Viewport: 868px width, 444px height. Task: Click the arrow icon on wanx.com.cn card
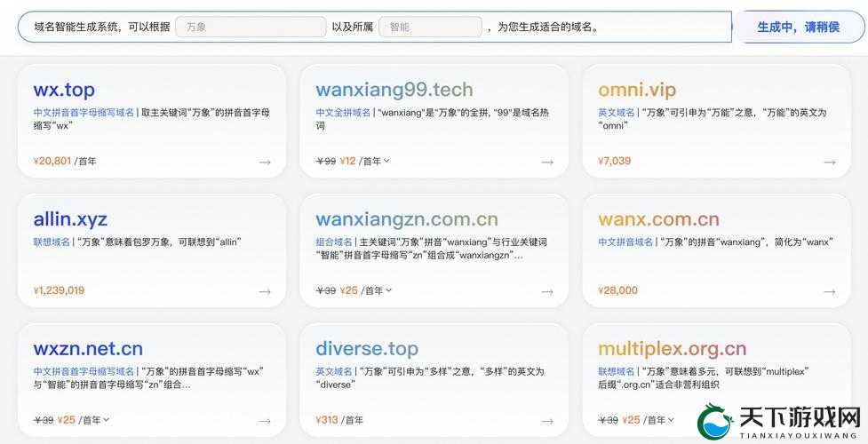coord(829,292)
